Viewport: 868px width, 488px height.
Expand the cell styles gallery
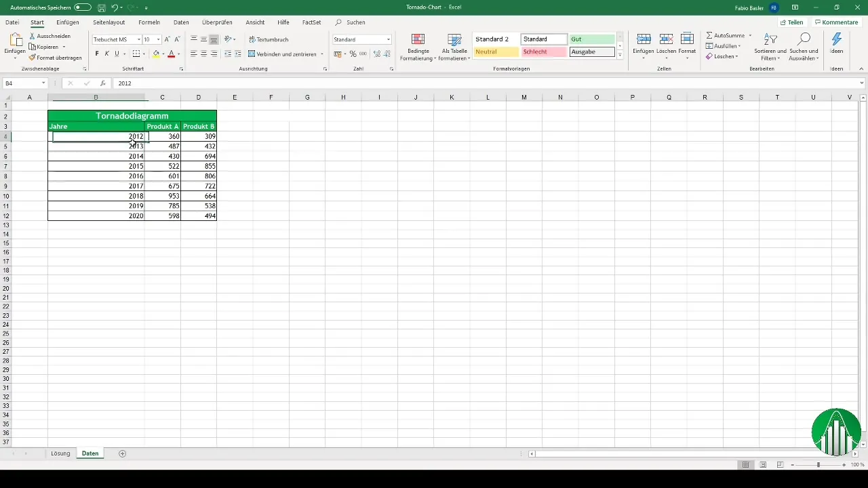(620, 56)
